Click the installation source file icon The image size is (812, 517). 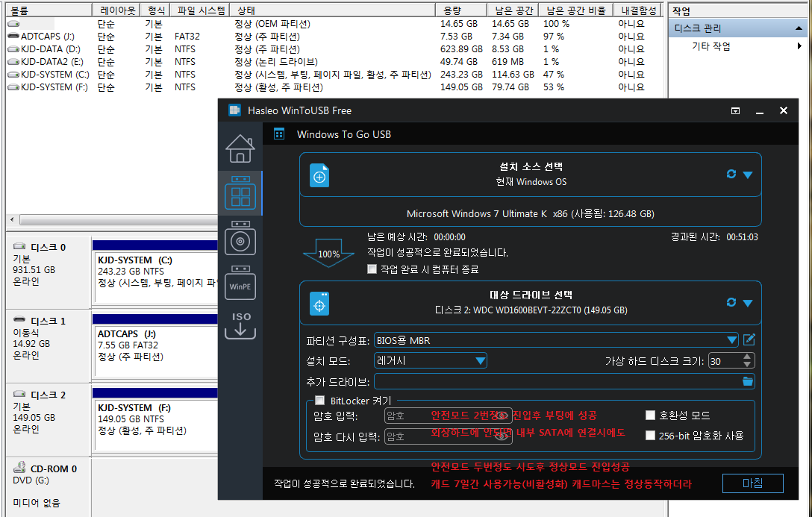(319, 175)
